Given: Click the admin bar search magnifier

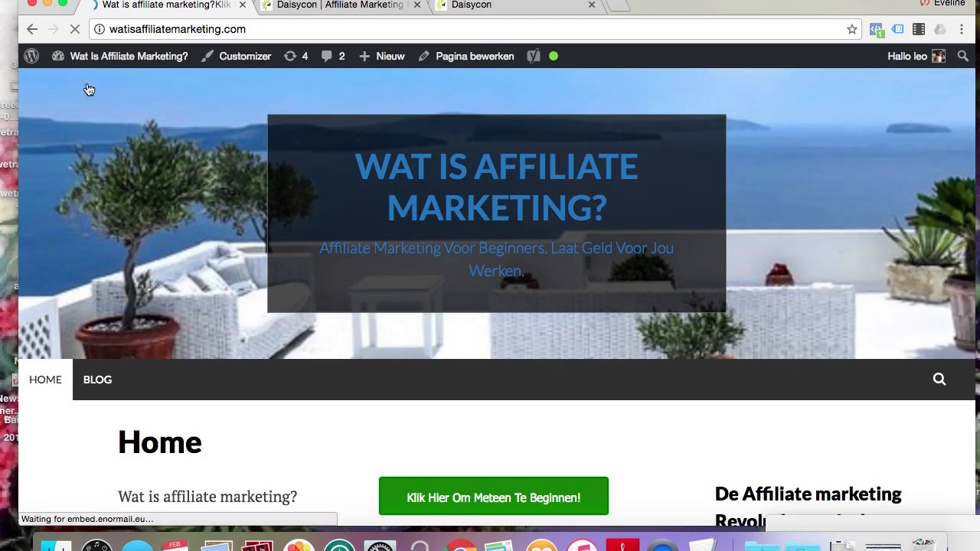Looking at the screenshot, I should (x=963, y=56).
